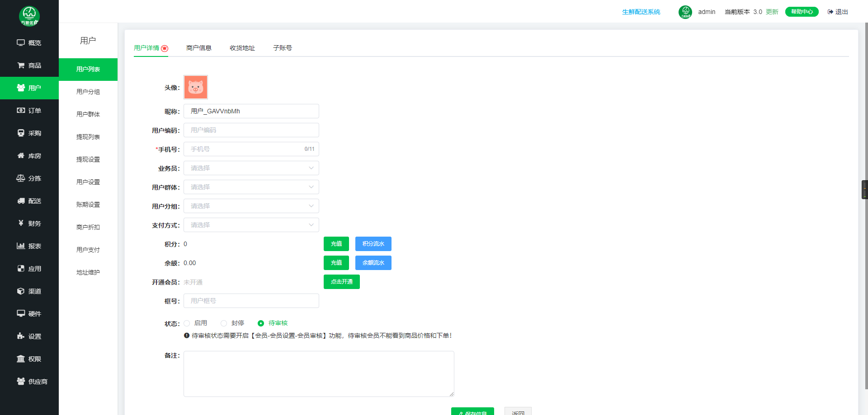Select the 启用 status radio button
This screenshot has height=415, width=868.
(187, 323)
